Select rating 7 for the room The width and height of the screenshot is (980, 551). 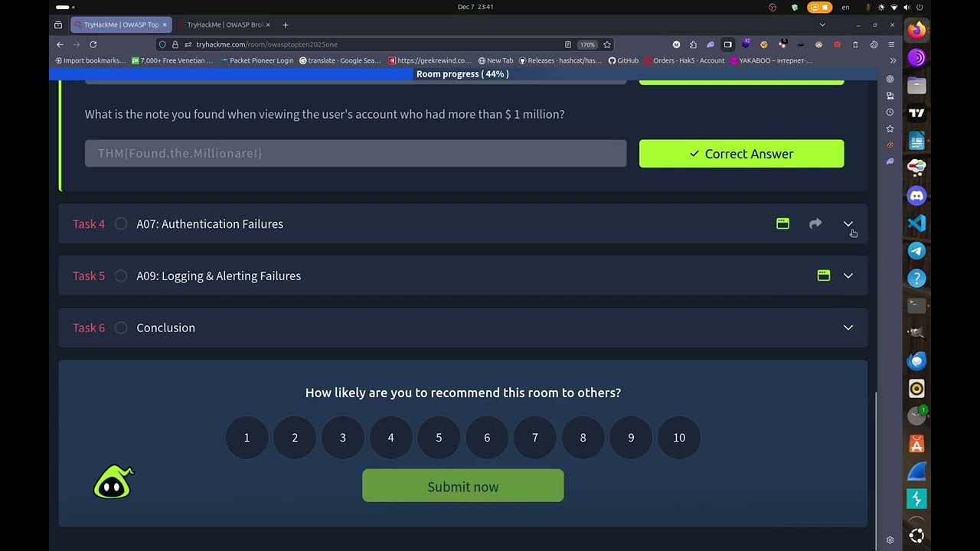pyautogui.click(x=535, y=438)
